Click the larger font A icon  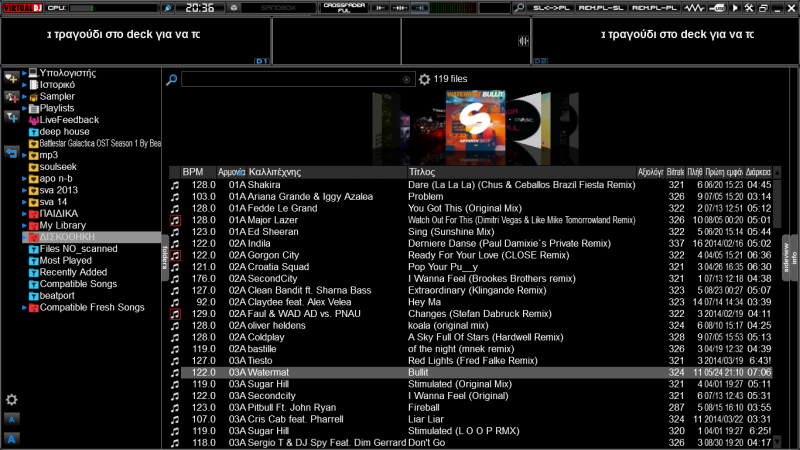coord(11,439)
